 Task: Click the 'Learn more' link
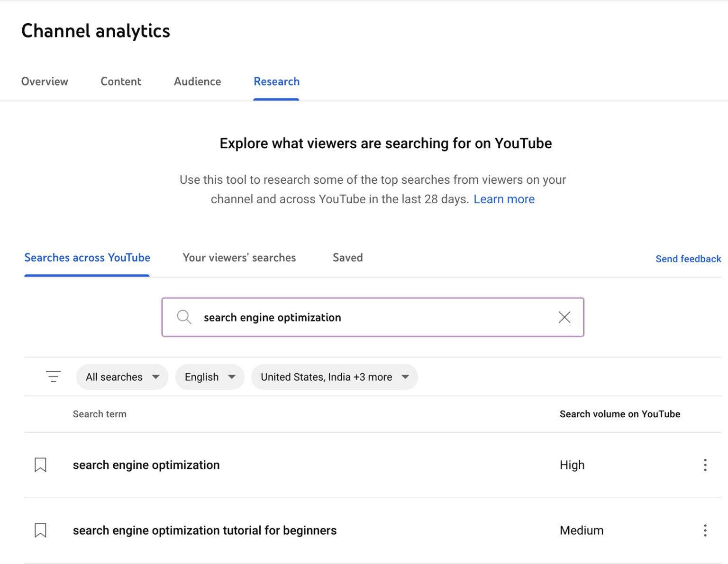tap(504, 199)
